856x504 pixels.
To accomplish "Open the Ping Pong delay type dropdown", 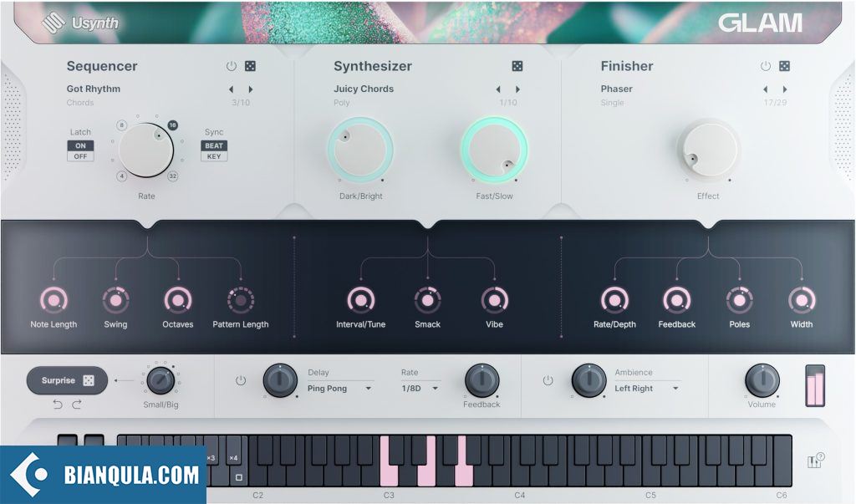I will point(339,388).
